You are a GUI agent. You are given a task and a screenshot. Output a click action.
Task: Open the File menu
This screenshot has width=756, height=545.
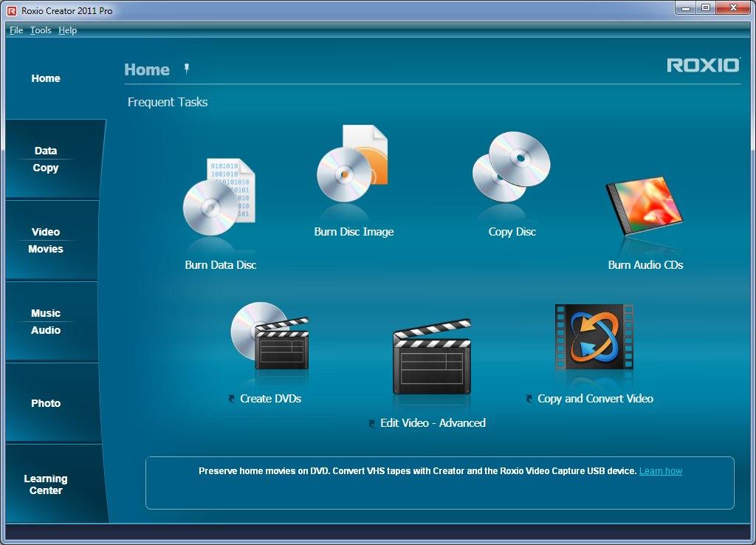(16, 30)
